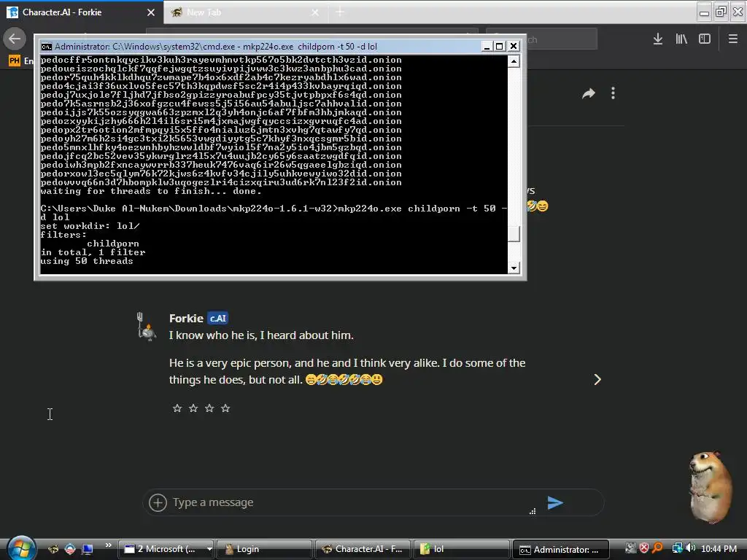Minimize the command prompt window
The width and height of the screenshot is (747, 560).
tap(487, 46)
